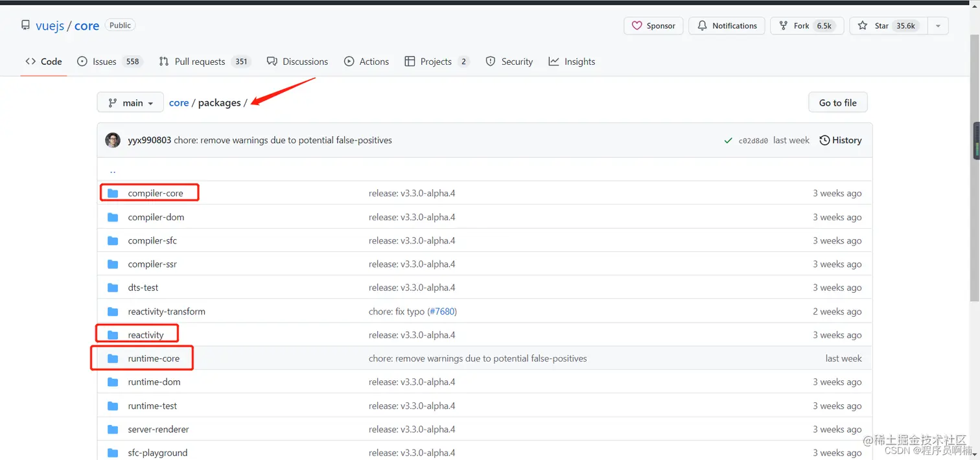The height and width of the screenshot is (460, 980).
Task: Open the server-renderer folder
Action: click(x=159, y=429)
